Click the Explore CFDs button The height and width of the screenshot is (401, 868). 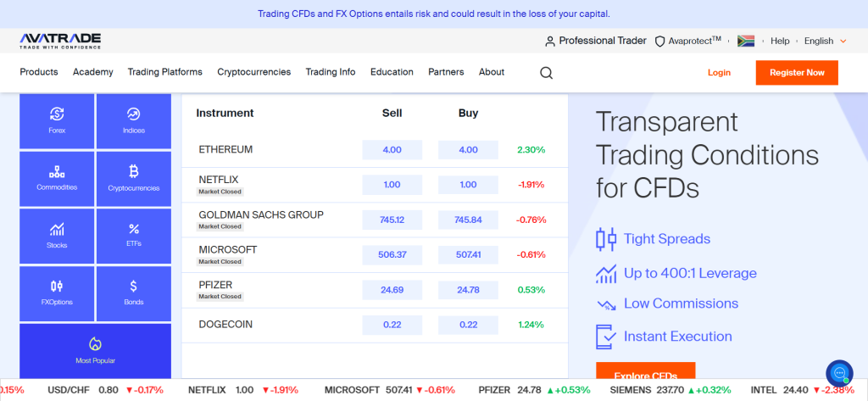coord(645,371)
